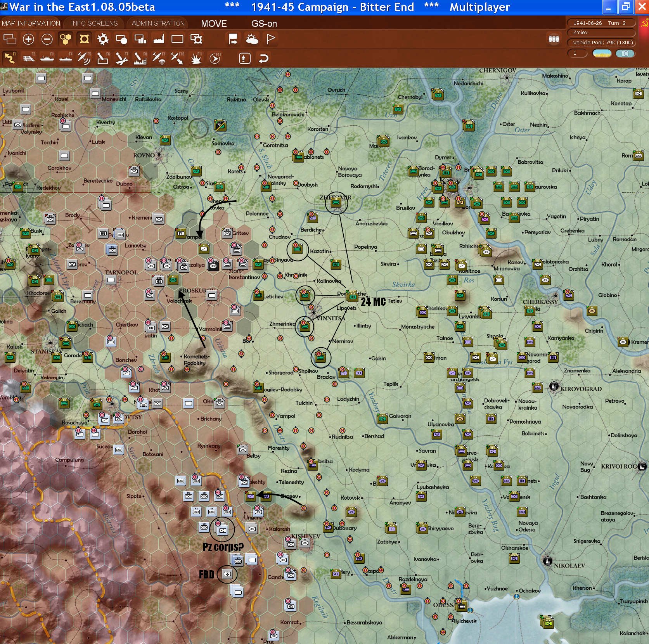Click the F11 explosion icon

click(x=196, y=58)
